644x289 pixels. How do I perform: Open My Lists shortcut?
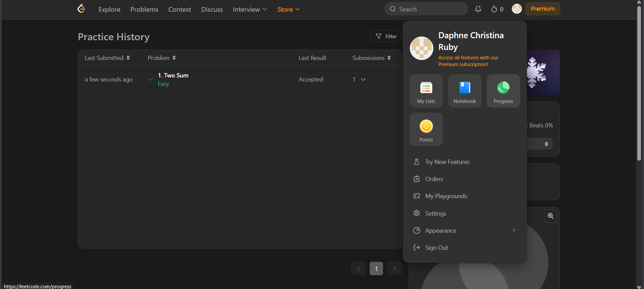point(426,91)
